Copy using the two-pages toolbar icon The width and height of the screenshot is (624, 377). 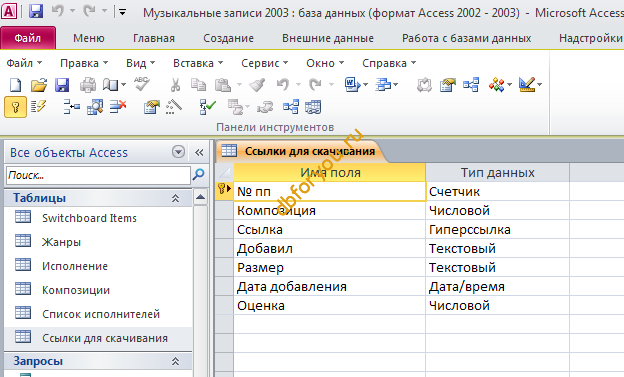tap(198, 85)
